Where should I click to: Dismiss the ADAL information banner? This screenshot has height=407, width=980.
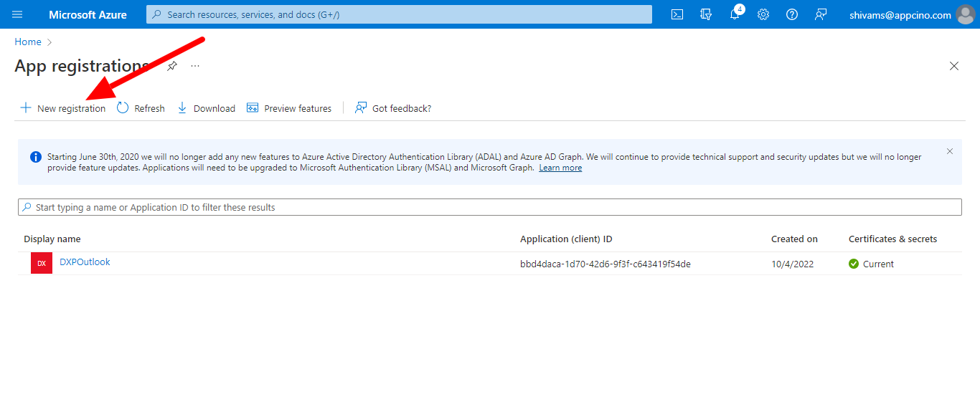pyautogui.click(x=950, y=151)
